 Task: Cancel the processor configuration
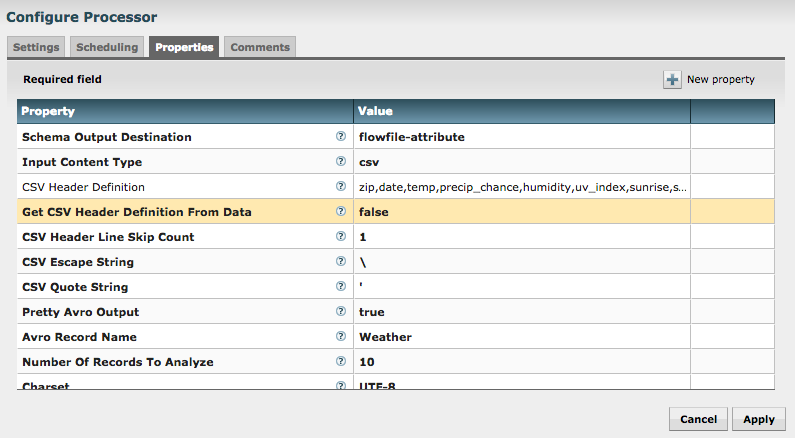(x=697, y=419)
